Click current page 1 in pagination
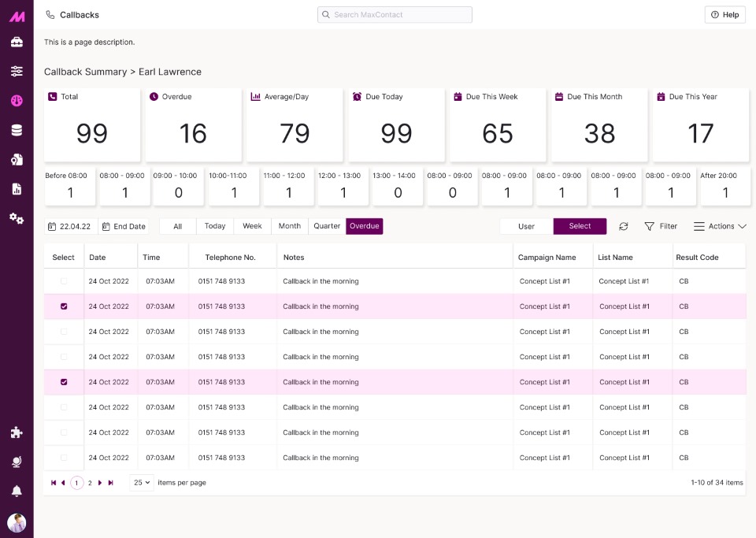Viewport: 756px width, 538px height. 76,483
